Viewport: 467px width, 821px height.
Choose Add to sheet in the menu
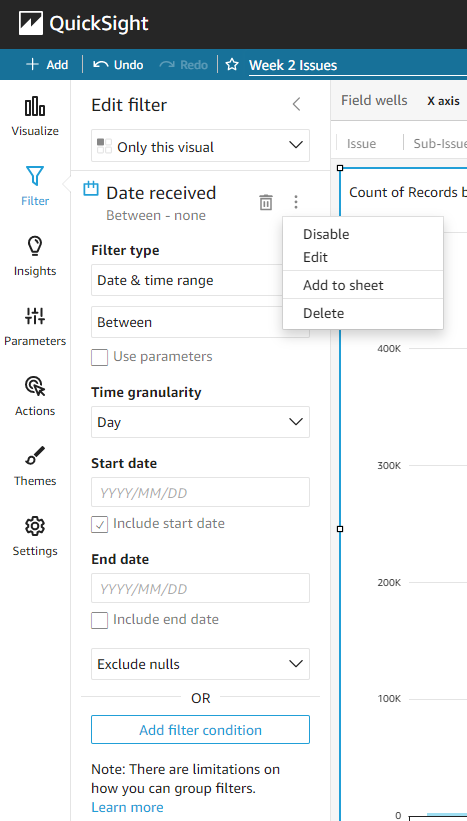343,285
